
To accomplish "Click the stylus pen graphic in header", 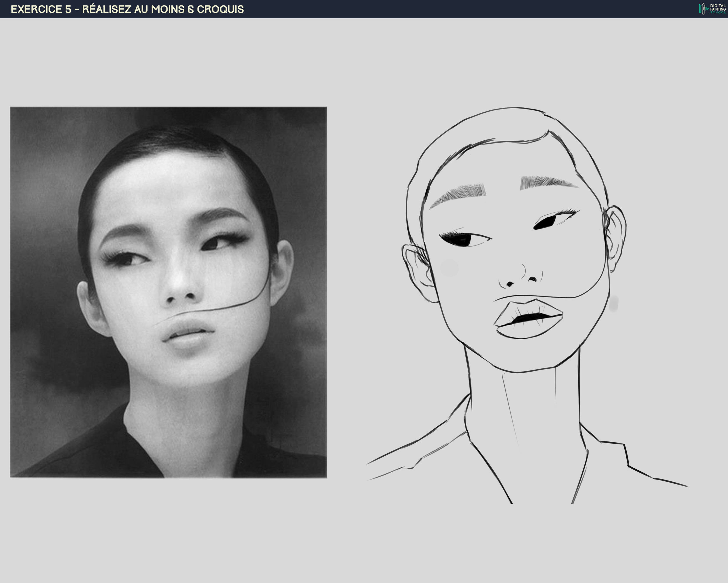I will click(703, 9).
